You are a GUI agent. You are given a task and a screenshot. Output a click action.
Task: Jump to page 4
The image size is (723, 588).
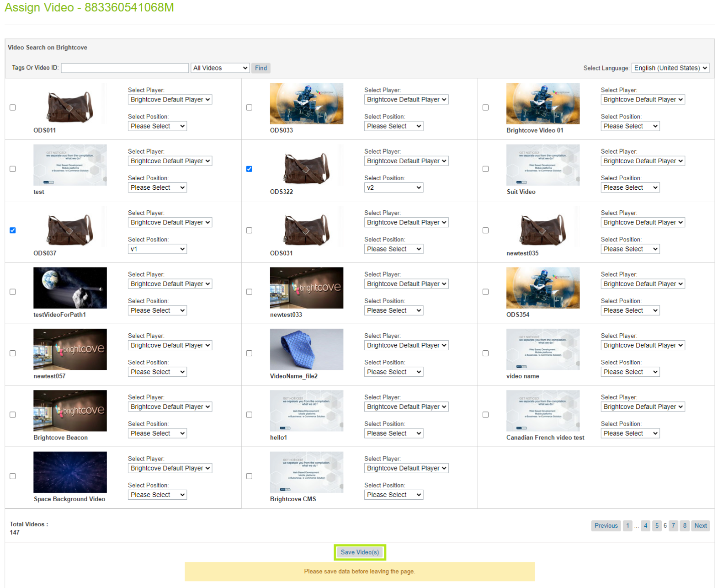[645, 526]
